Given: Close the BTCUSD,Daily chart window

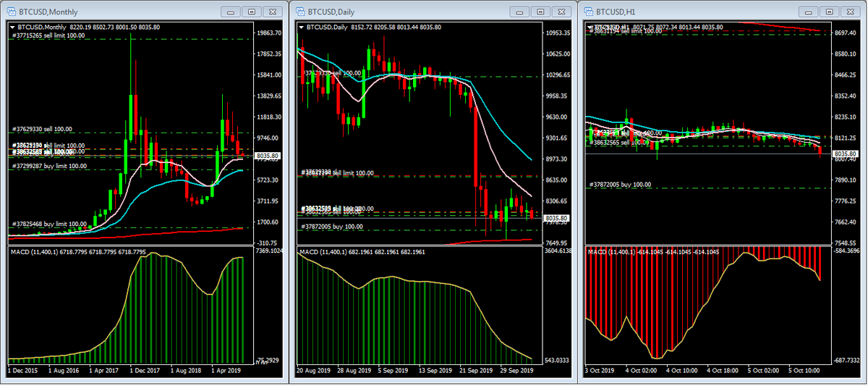Looking at the screenshot, I should tap(562, 12).
